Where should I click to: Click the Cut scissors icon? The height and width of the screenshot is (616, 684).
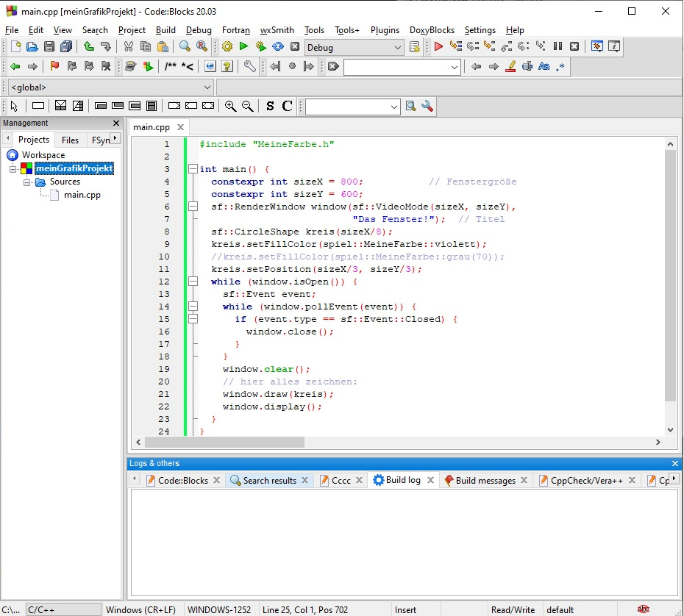(x=128, y=47)
